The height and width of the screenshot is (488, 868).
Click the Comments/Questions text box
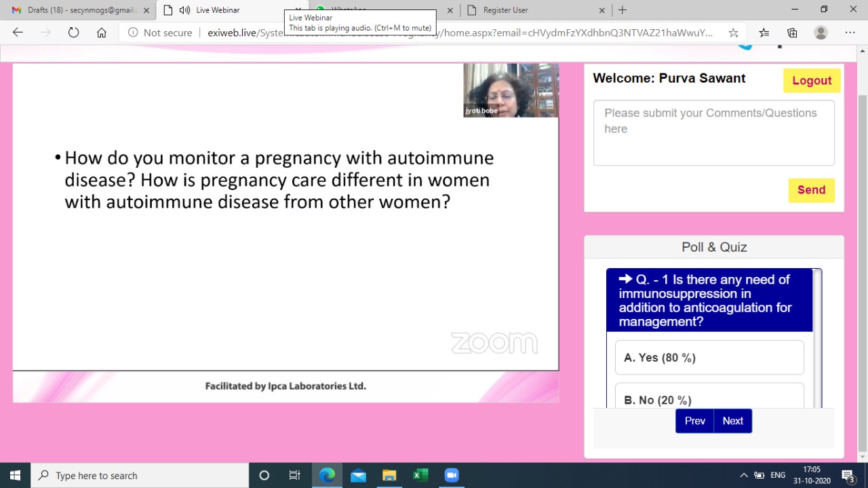tap(713, 133)
